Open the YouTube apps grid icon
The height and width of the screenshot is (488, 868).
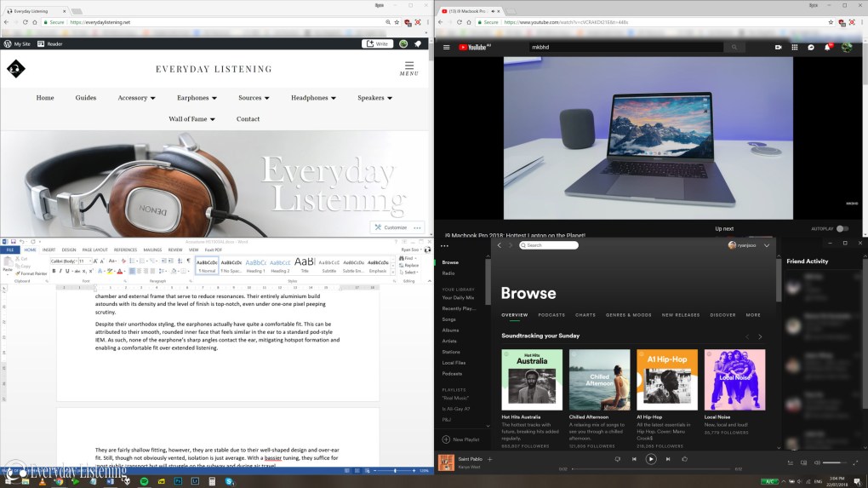(x=794, y=47)
